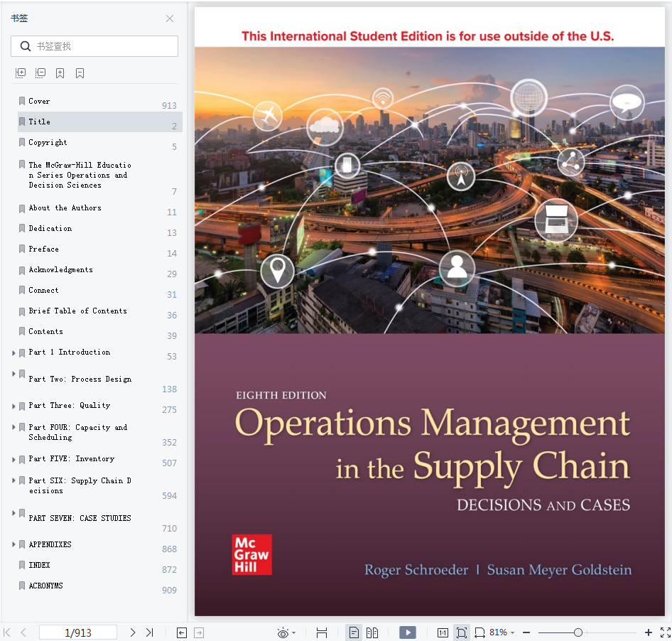Go forward to the next view
This screenshot has height=641, width=672.
pos(200,632)
